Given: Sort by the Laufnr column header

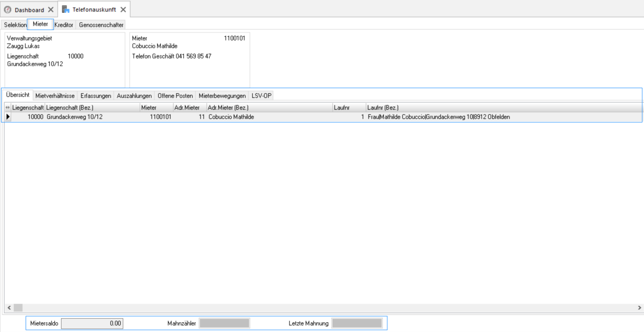Looking at the screenshot, I should tap(349, 107).
